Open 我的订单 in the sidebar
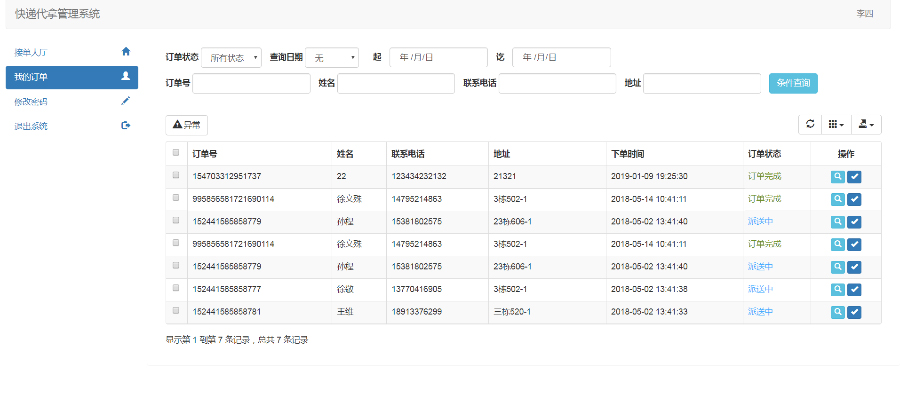 (71, 76)
